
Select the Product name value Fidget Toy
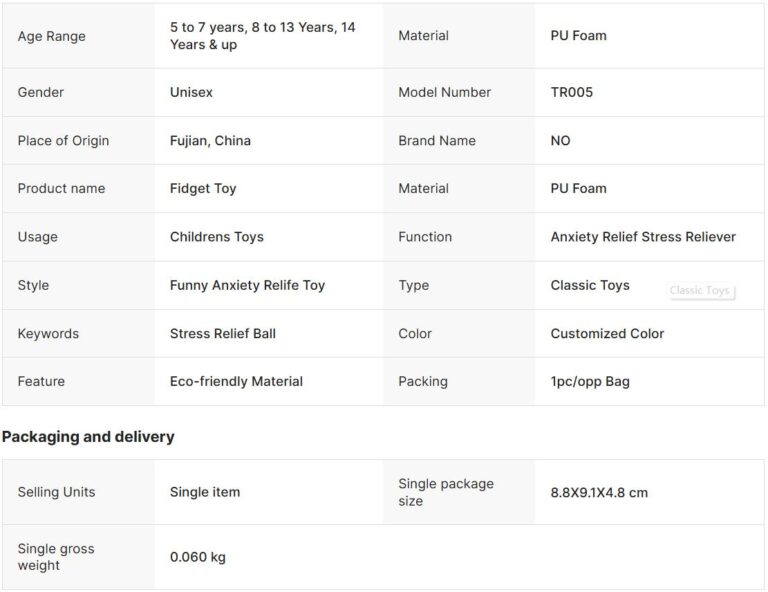pos(203,188)
